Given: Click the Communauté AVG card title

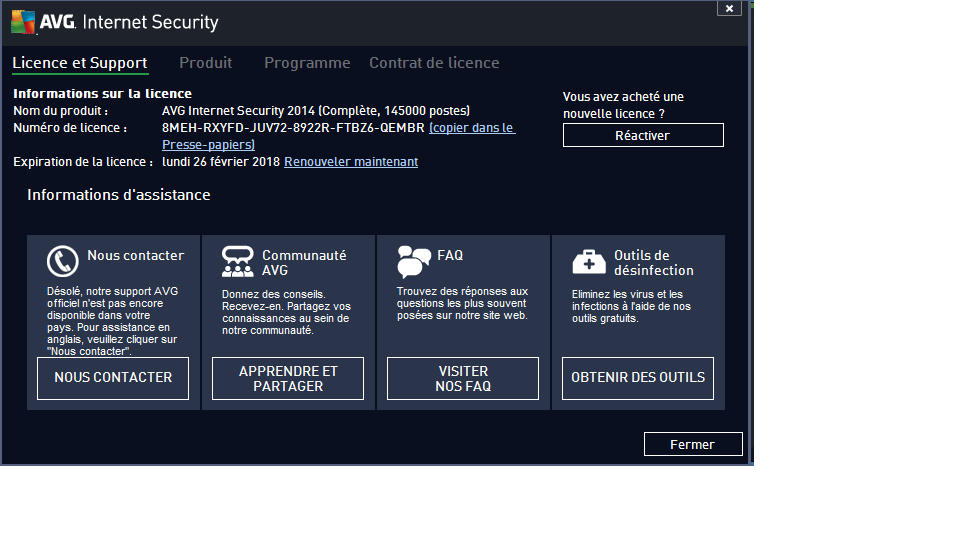Looking at the screenshot, I should coord(304,263).
